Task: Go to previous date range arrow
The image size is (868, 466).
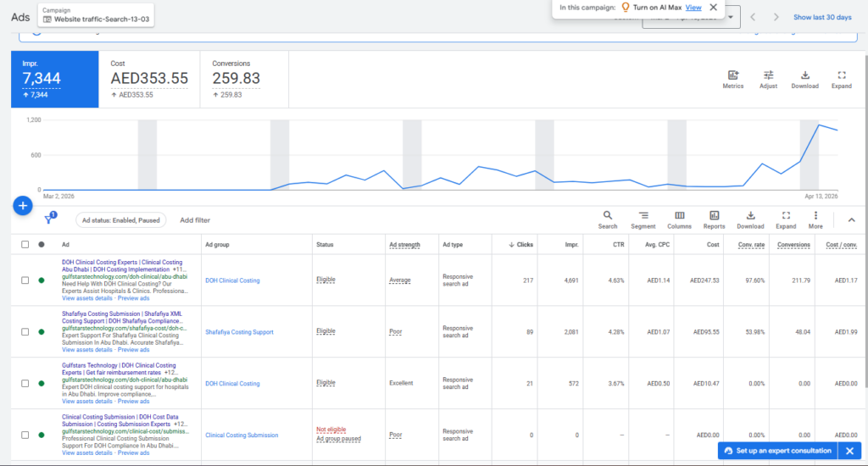Action: click(753, 17)
